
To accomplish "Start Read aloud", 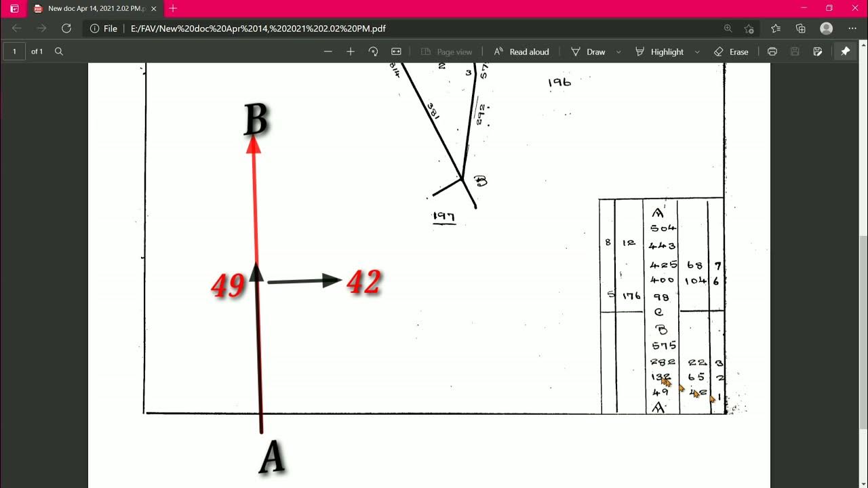I will 521,52.
